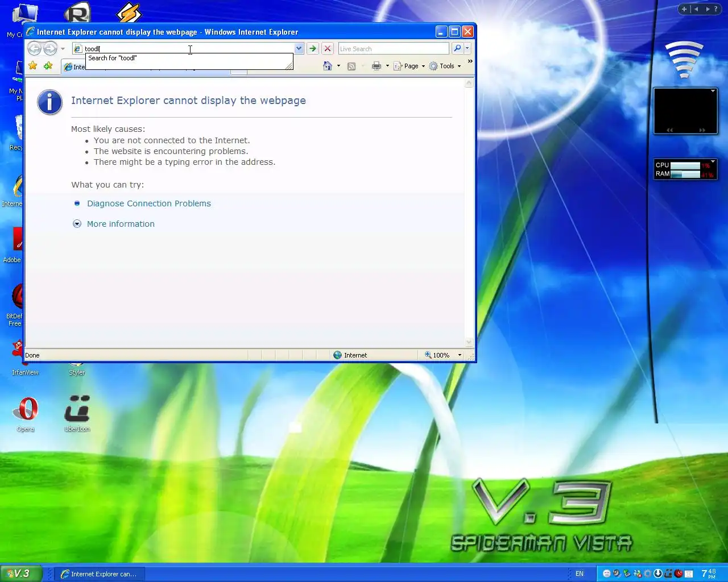This screenshot has width=728, height=582.
Task: Click the V.3 Start button
Action: 22,574
